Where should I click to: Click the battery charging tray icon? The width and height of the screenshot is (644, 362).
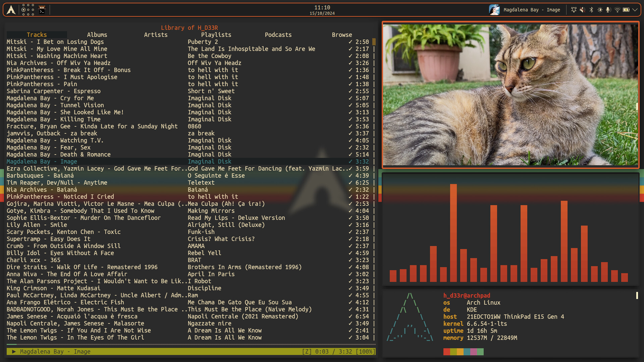click(x=626, y=10)
